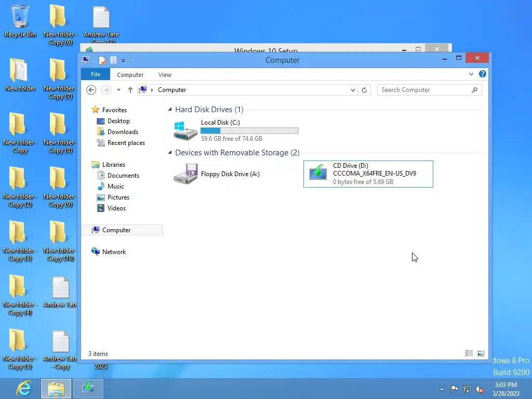This screenshot has height=399, width=532.
Task: Select New folder - Copy (8) on desktop
Action: point(60,133)
